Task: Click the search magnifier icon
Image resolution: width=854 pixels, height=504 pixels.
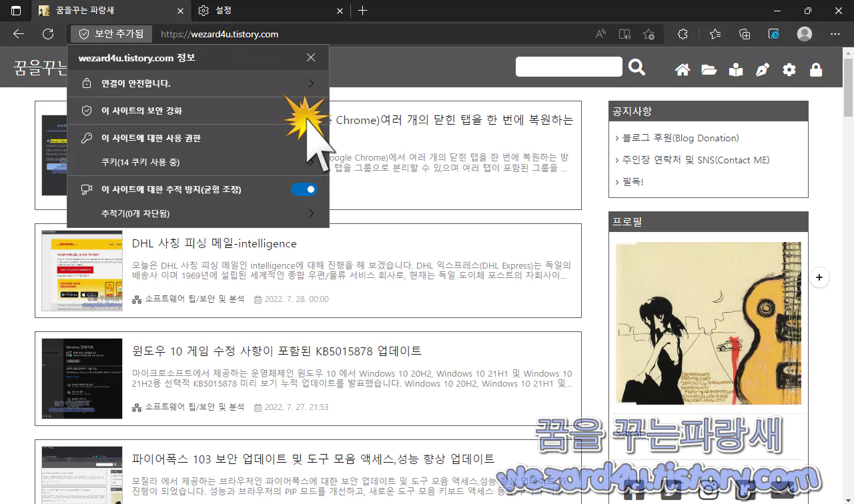Action: (x=636, y=67)
